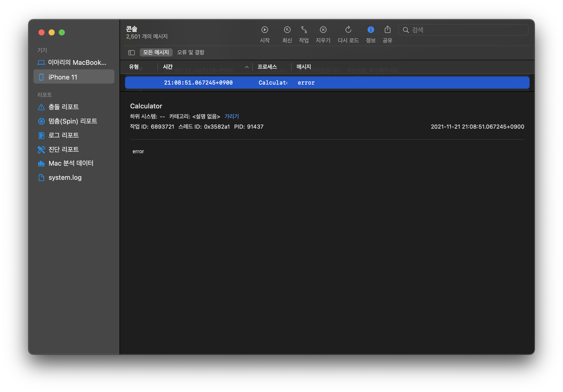Select the 모든 메시지 filter tab
This screenshot has width=563, height=392.
(156, 52)
